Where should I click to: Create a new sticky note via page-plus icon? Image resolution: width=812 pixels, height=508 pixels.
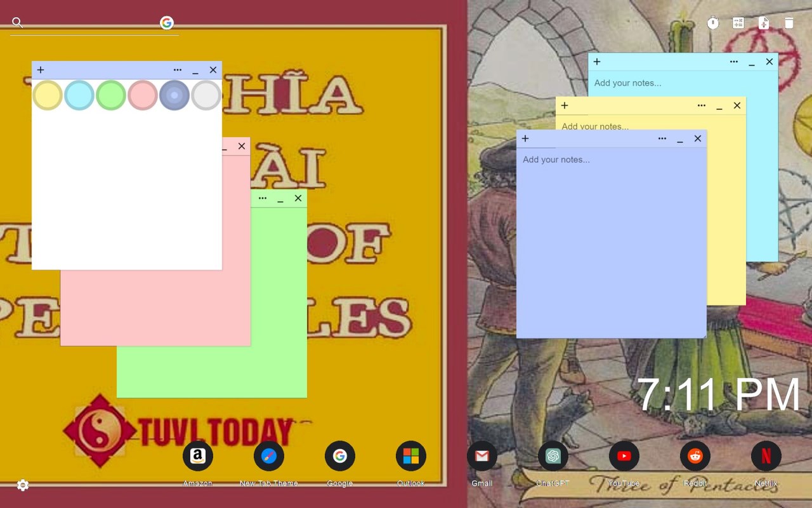(764, 23)
